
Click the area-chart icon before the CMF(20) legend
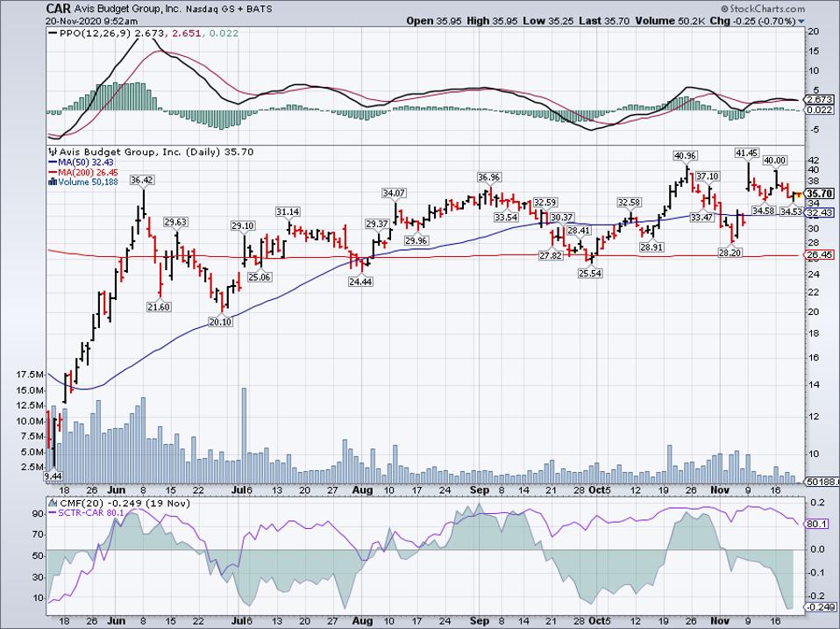53,503
